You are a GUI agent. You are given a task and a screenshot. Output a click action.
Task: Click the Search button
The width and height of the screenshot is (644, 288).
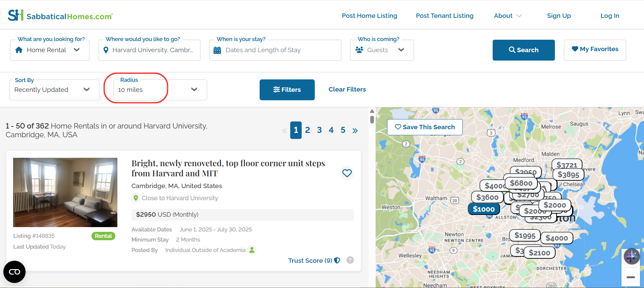[524, 50]
